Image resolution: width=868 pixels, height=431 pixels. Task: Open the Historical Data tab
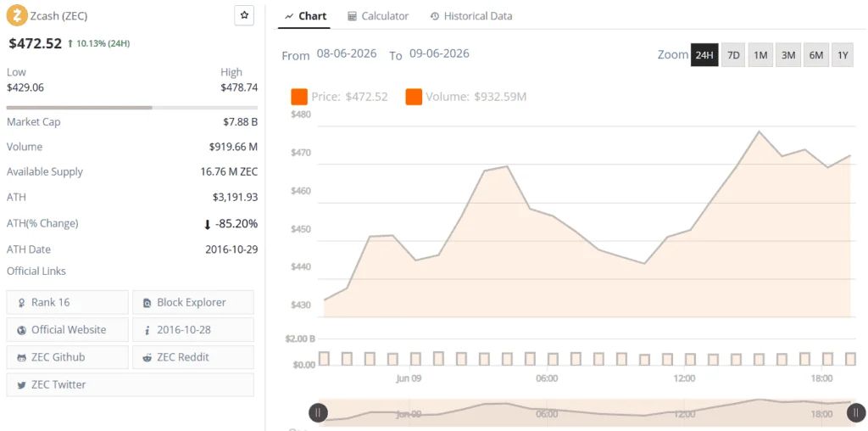(471, 16)
